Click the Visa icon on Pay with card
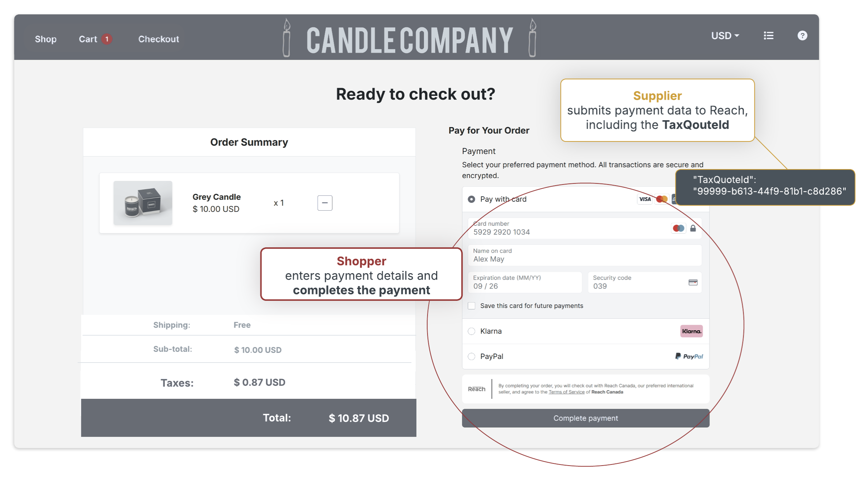The image size is (868, 481). (645, 199)
